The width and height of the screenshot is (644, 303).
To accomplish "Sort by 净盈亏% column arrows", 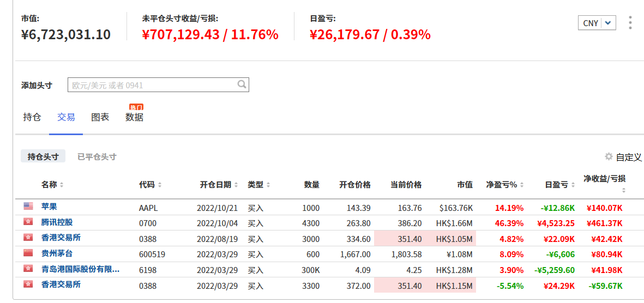I will (x=522, y=185).
